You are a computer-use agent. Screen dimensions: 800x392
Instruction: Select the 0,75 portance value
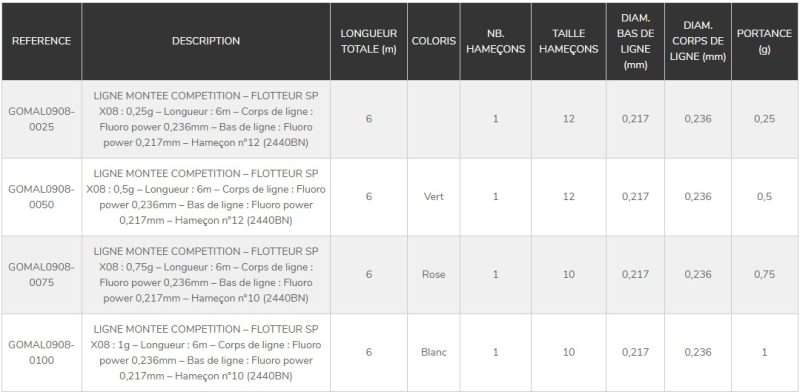click(764, 274)
